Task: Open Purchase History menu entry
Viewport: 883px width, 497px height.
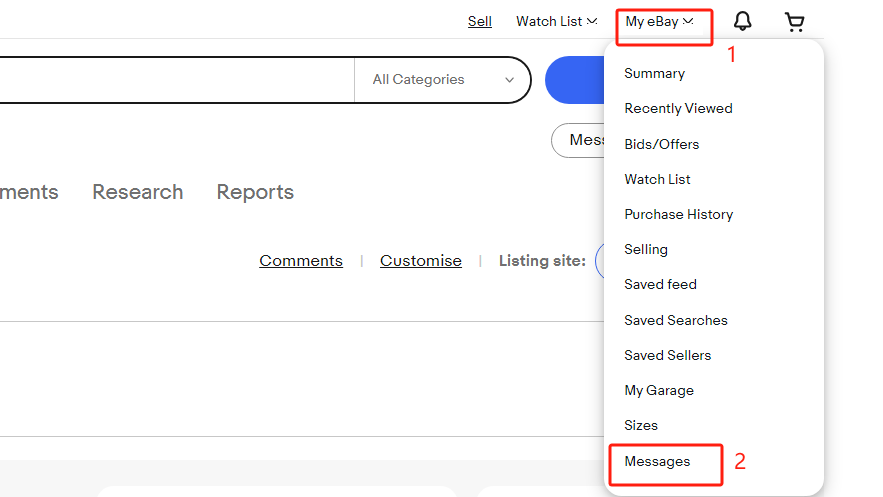Action: (679, 214)
